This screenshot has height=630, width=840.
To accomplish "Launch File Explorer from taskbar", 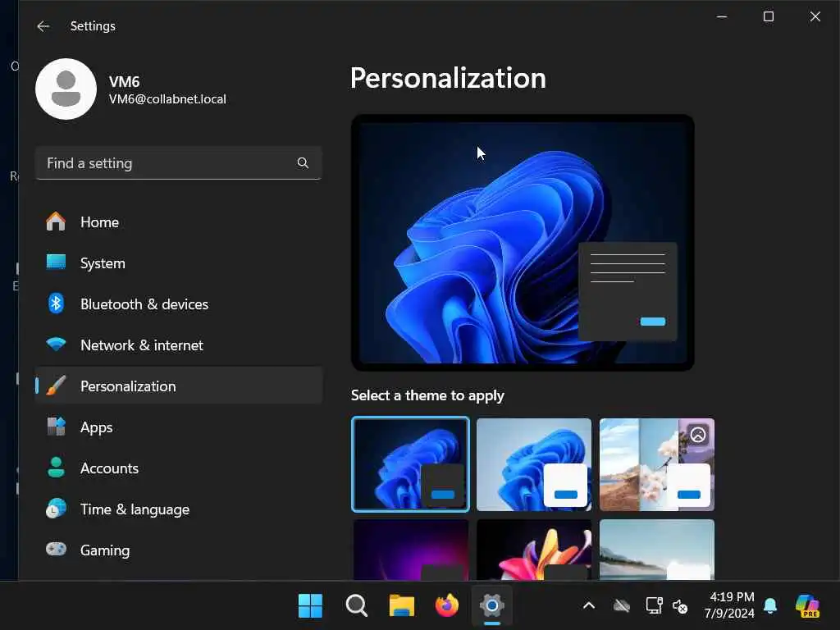I will [x=402, y=606].
